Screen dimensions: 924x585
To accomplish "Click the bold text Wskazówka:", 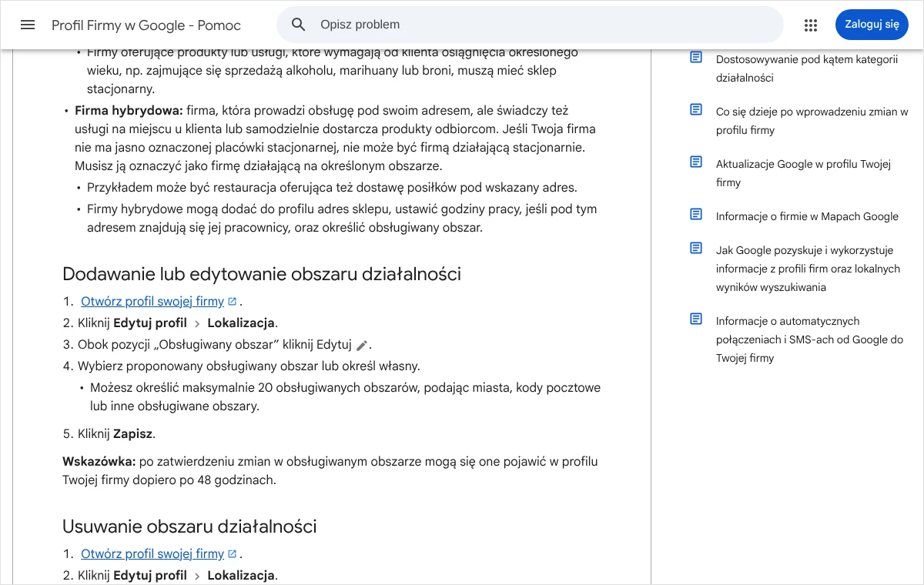I will [99, 462].
